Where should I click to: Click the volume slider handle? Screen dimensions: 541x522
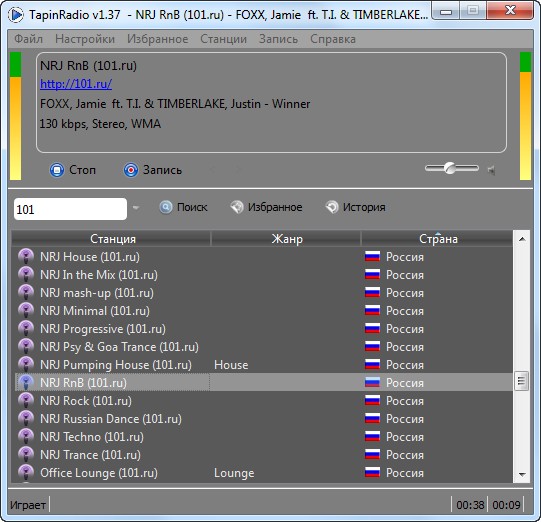coord(450,168)
